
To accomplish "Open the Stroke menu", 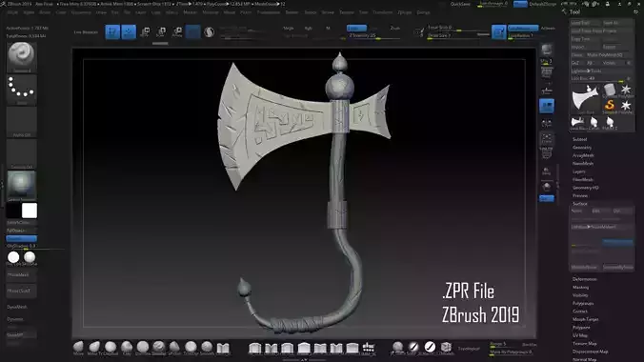I will point(328,12).
